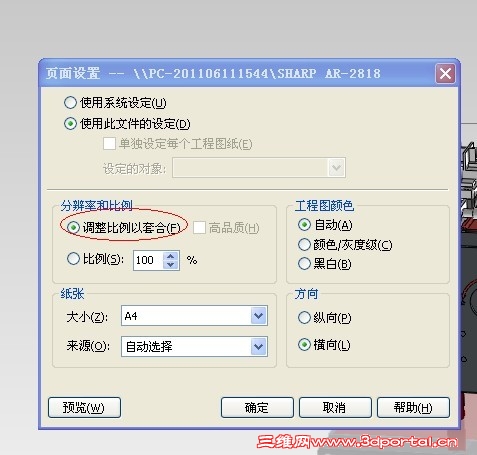Click the 预览(W) preview button
This screenshot has height=455, width=477.
[84, 407]
